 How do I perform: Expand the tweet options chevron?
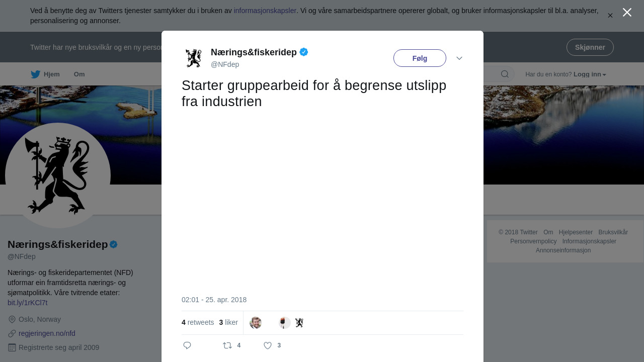459,58
